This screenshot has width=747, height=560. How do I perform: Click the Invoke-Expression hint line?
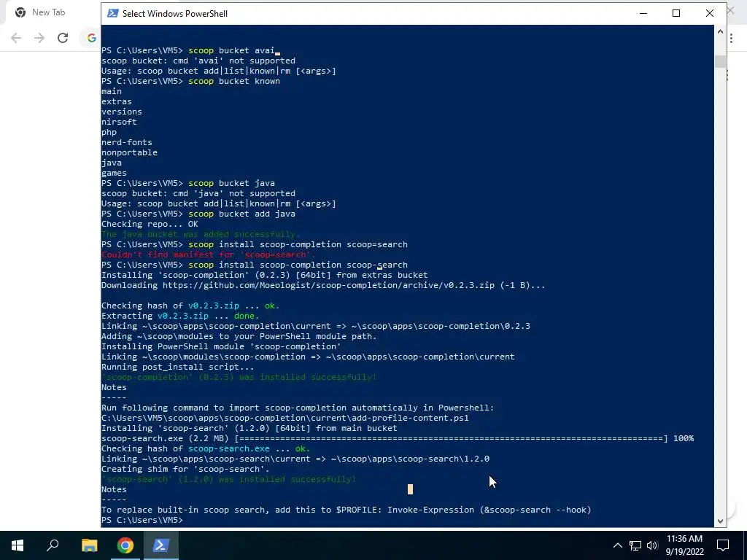347,510
